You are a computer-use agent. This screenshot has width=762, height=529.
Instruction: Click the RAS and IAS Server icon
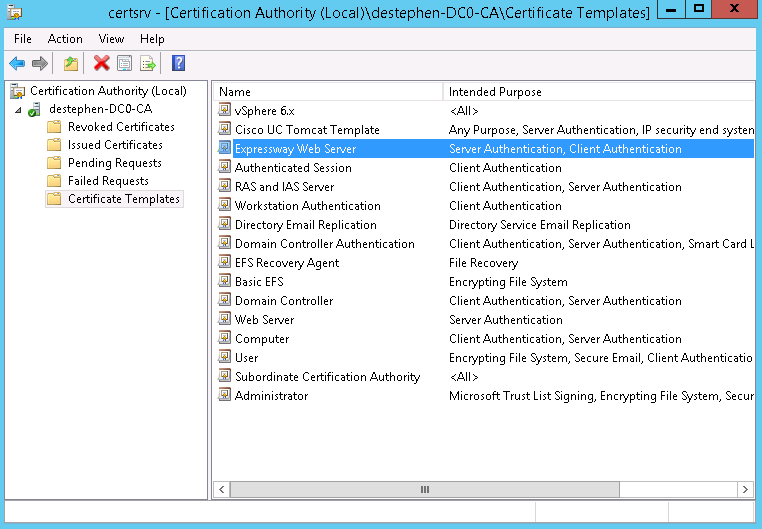[224, 186]
